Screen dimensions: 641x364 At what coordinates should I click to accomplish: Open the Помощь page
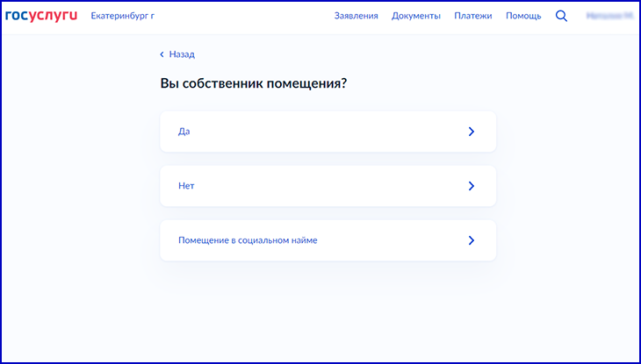[523, 16]
